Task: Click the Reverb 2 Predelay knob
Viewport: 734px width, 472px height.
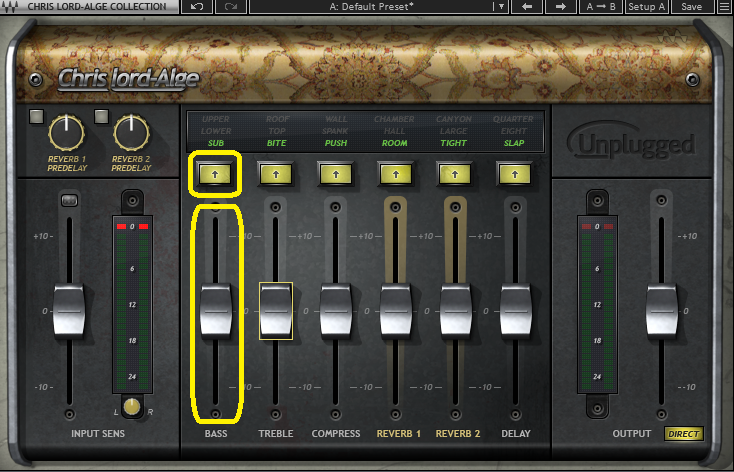Action: point(131,130)
